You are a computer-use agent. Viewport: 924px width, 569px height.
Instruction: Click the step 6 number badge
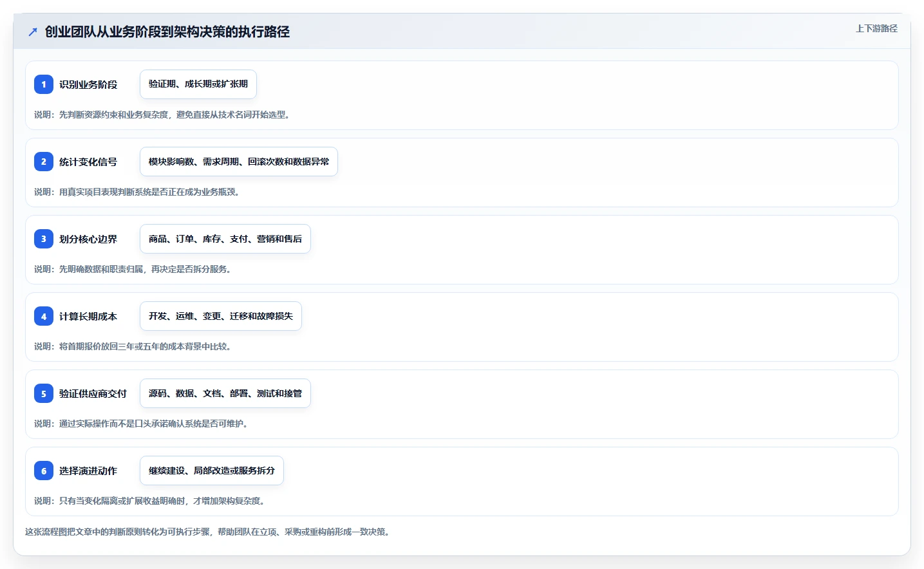pos(44,471)
